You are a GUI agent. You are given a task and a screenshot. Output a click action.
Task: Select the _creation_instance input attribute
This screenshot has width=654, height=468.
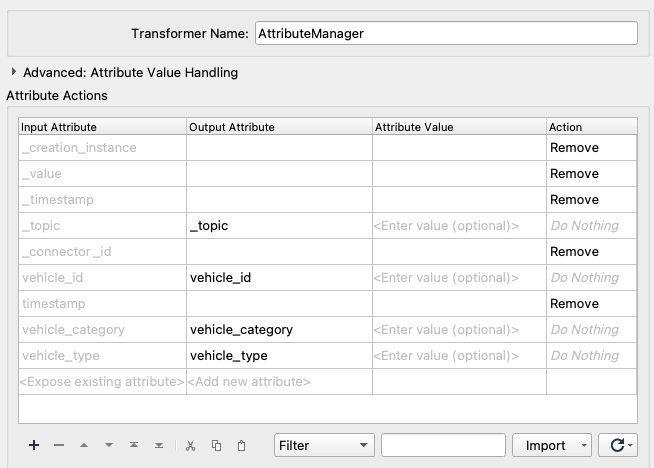pyautogui.click(x=102, y=148)
